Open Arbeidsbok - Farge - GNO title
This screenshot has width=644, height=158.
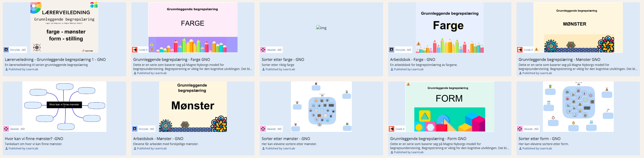[x=413, y=60]
